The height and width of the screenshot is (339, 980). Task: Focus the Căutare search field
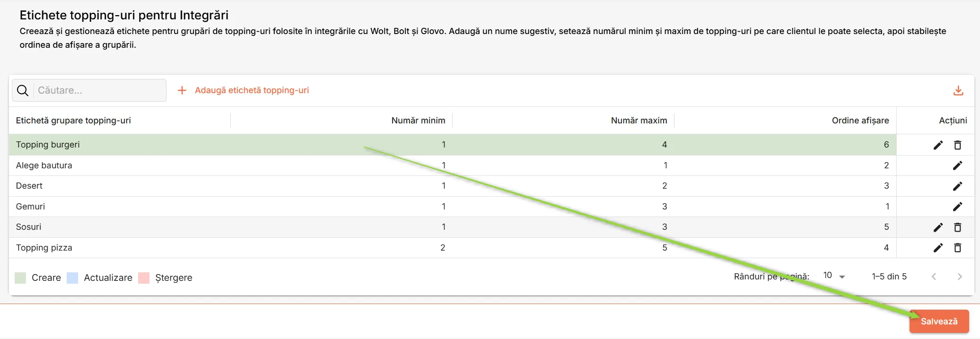(x=100, y=90)
